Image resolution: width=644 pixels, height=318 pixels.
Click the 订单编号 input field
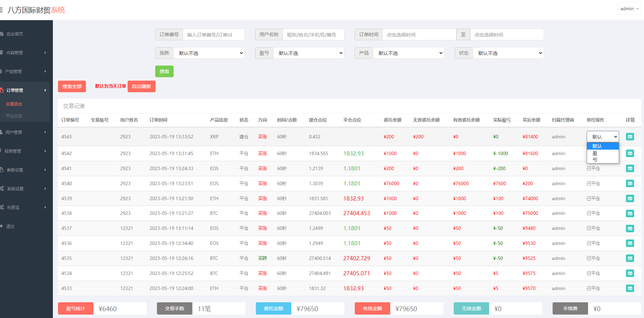[214, 34]
